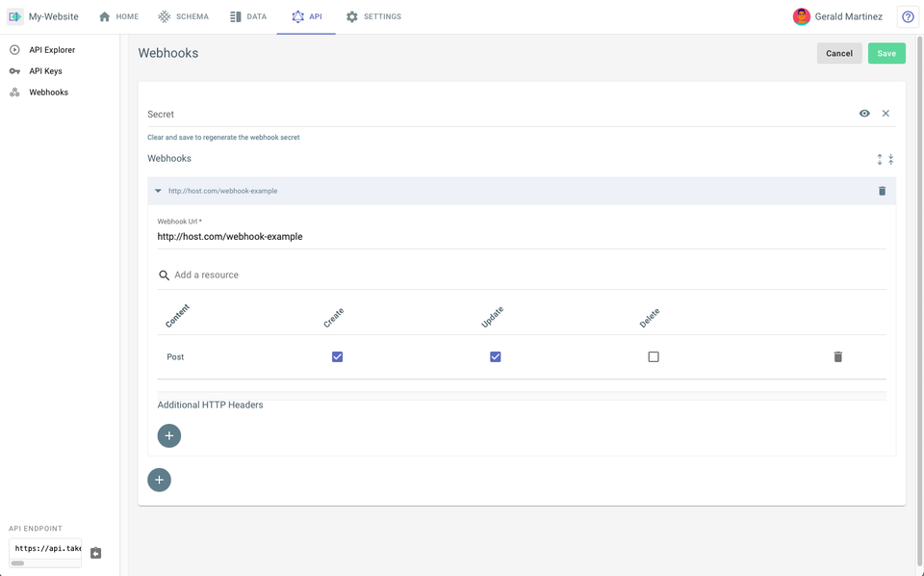924x576 pixels.
Task: Add a new webhook with plus button
Action: tap(159, 480)
